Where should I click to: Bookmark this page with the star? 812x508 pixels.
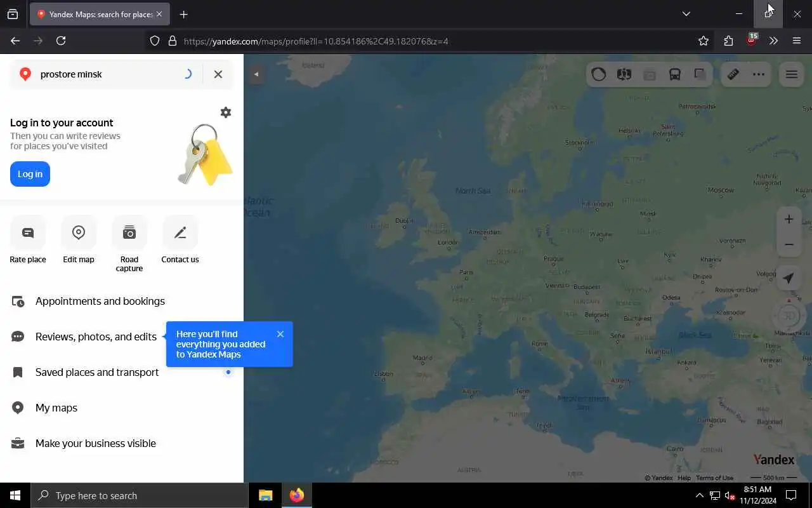704,41
